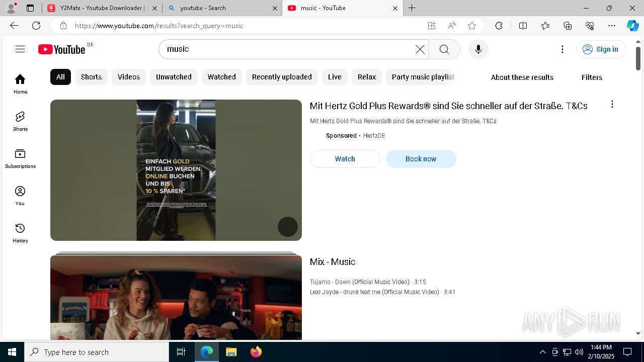
Task: Open Browser essentials heart icon
Action: click(590, 26)
